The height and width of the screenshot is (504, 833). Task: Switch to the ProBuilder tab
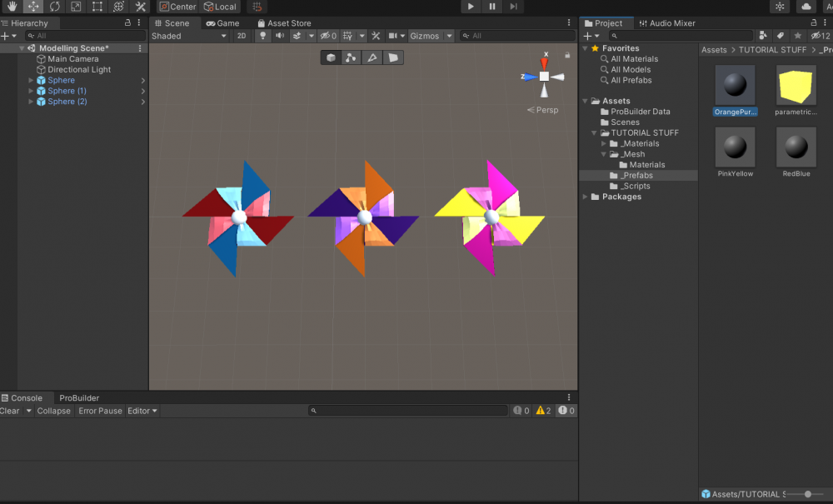pos(79,398)
